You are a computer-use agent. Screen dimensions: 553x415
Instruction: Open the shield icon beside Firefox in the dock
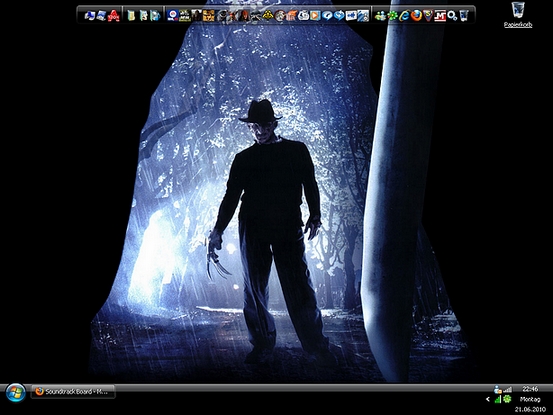pyautogui.click(x=429, y=16)
